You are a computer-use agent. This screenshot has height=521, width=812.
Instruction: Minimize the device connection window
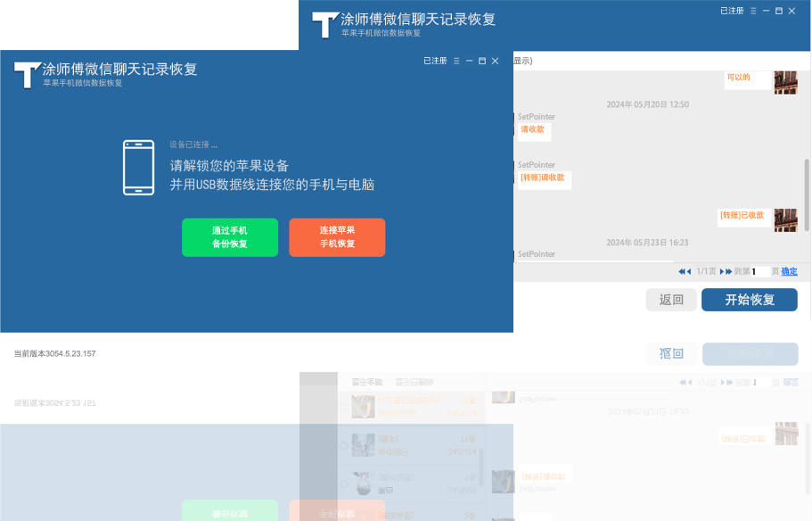point(469,62)
